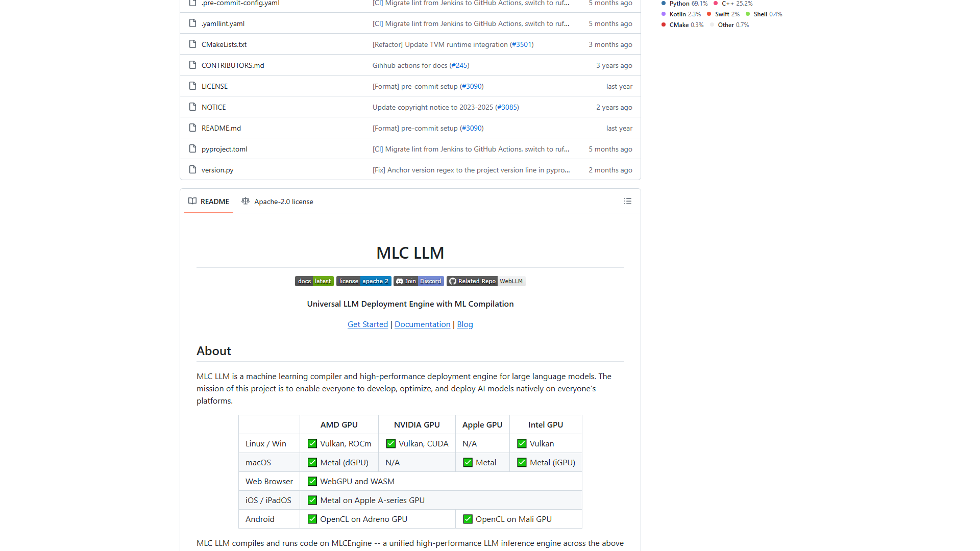Click the green check next to OpenCL on Mali GPU
This screenshot has height=551, width=980.
[468, 519]
